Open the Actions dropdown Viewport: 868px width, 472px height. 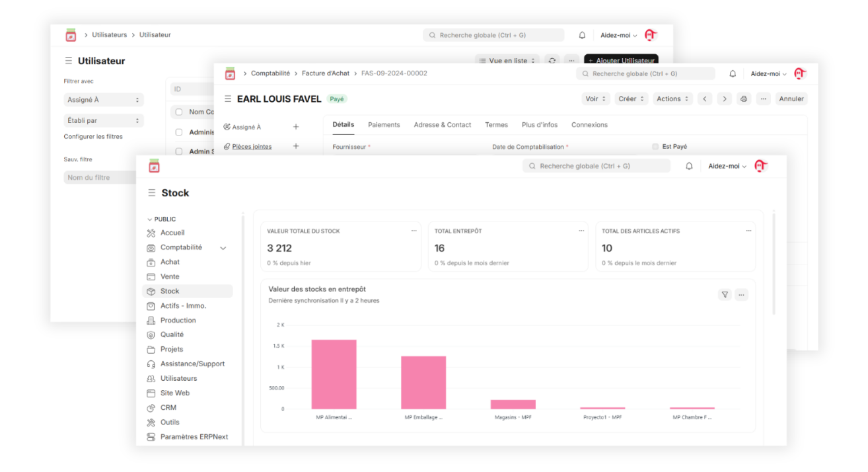[x=672, y=98]
